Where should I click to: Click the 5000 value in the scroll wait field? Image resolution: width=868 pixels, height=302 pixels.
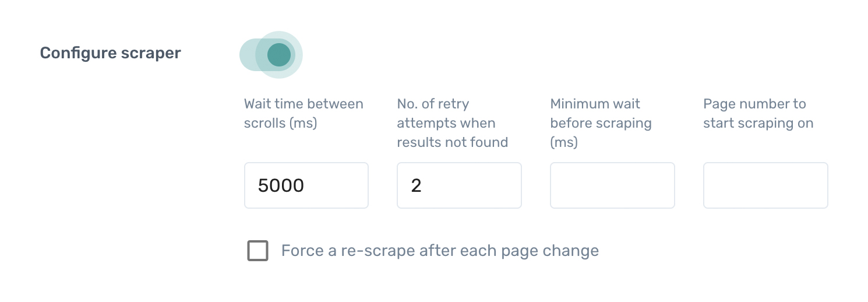(281, 186)
